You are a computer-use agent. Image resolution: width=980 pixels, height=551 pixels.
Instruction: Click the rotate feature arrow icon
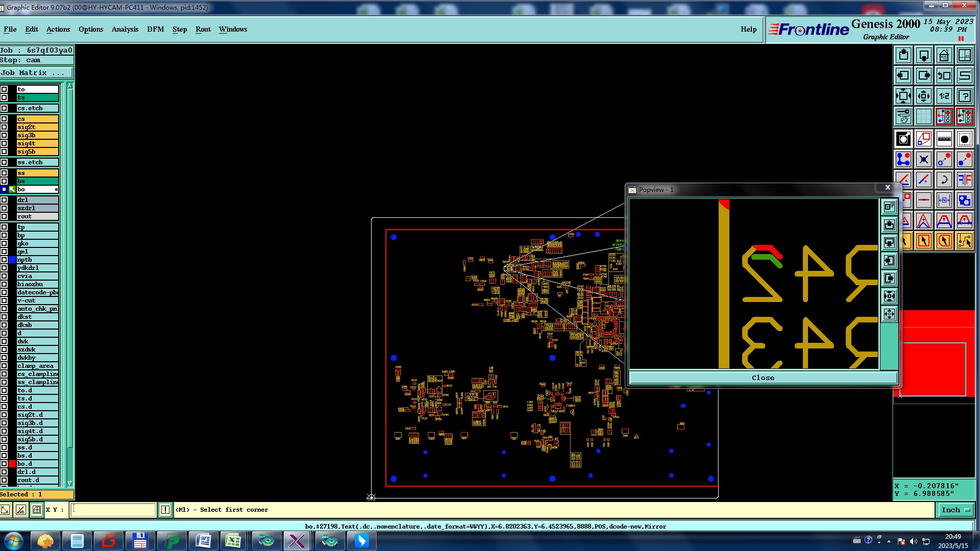944,180
